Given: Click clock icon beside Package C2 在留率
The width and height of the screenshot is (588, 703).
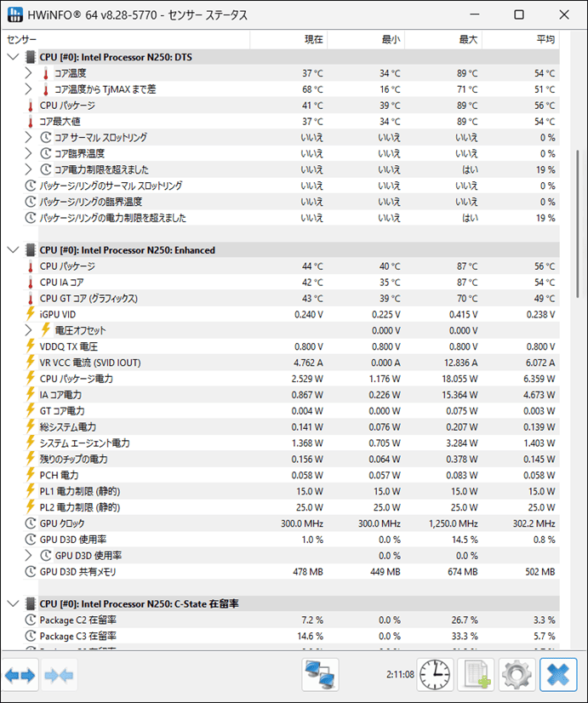Looking at the screenshot, I should click(31, 620).
